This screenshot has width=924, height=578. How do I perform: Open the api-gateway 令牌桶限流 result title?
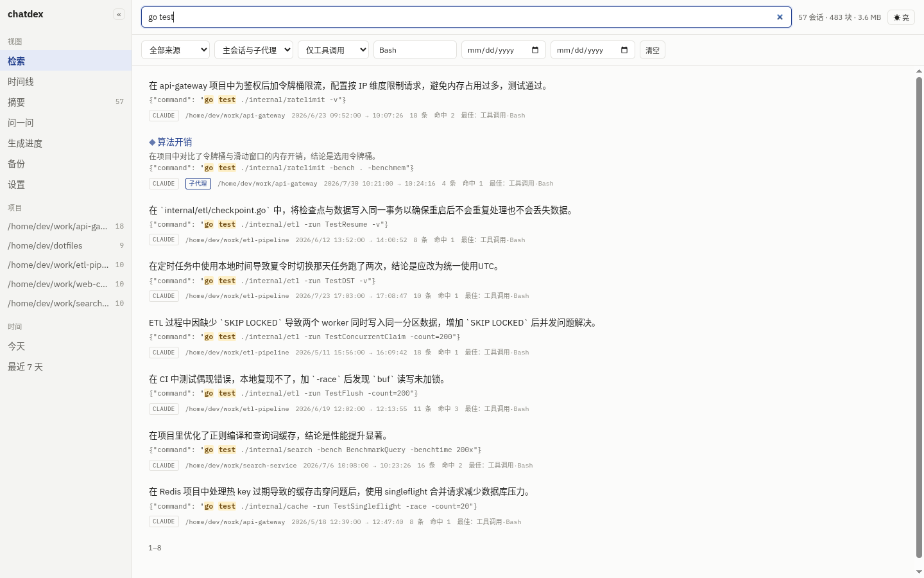click(350, 85)
